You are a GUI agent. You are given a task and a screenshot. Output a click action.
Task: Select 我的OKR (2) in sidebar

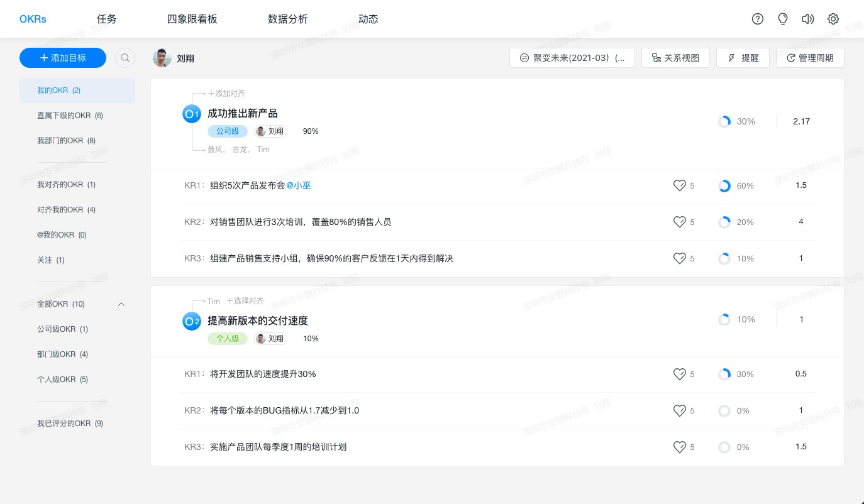[x=77, y=90]
